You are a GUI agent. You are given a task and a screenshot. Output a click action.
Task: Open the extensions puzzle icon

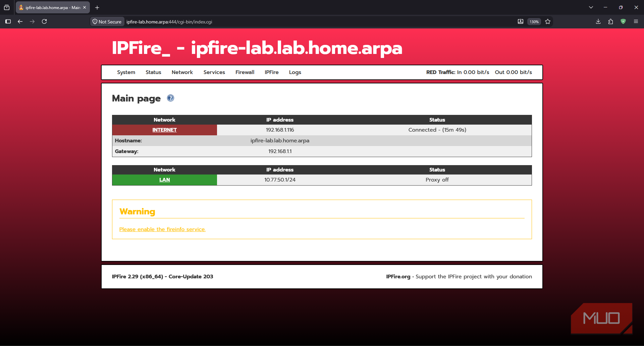click(610, 21)
